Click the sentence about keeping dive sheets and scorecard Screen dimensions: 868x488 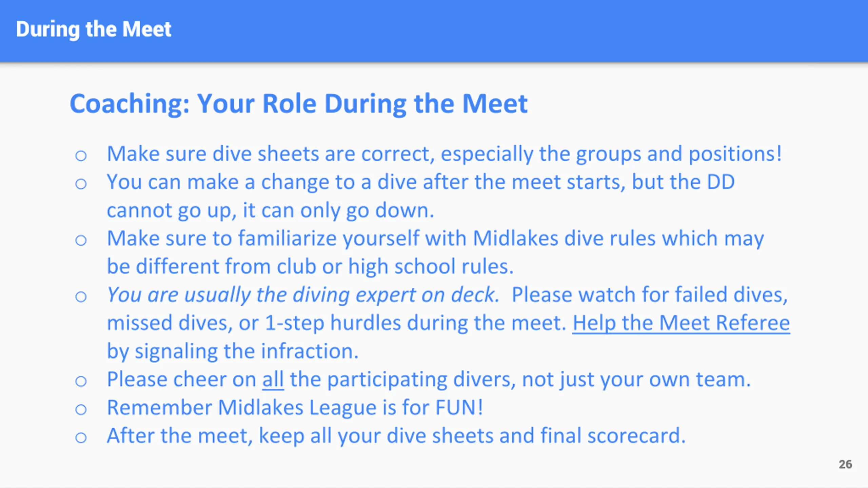(x=396, y=436)
